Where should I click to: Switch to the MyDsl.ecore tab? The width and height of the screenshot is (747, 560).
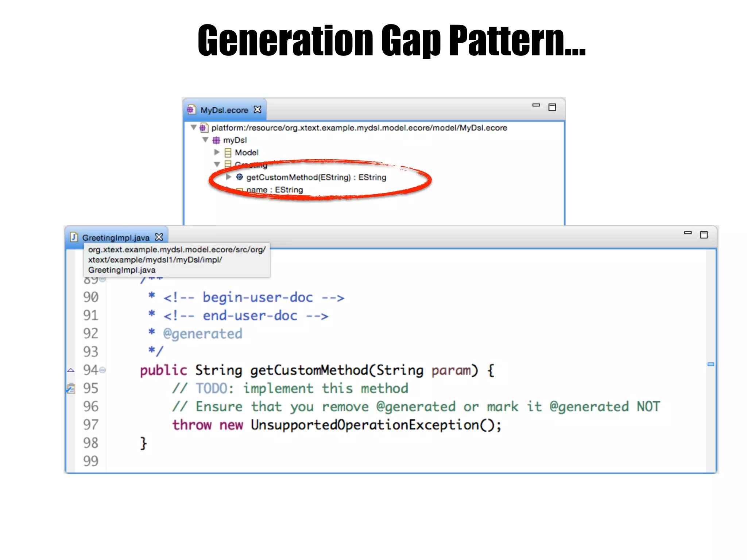pos(224,110)
